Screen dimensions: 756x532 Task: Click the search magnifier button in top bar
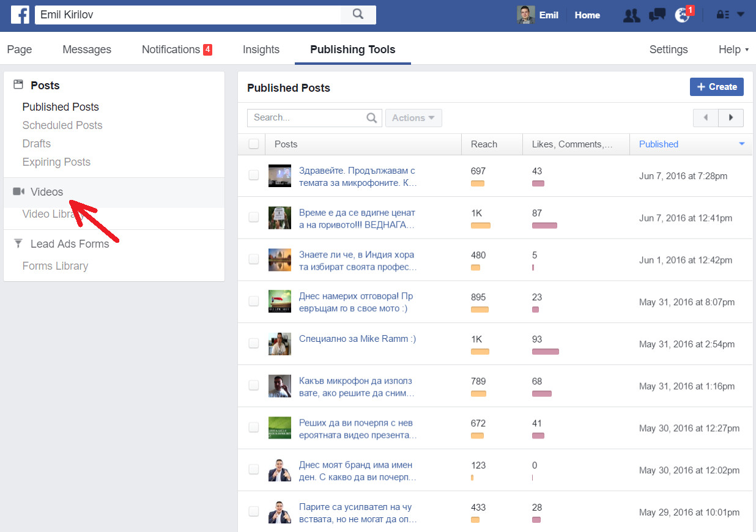click(358, 14)
